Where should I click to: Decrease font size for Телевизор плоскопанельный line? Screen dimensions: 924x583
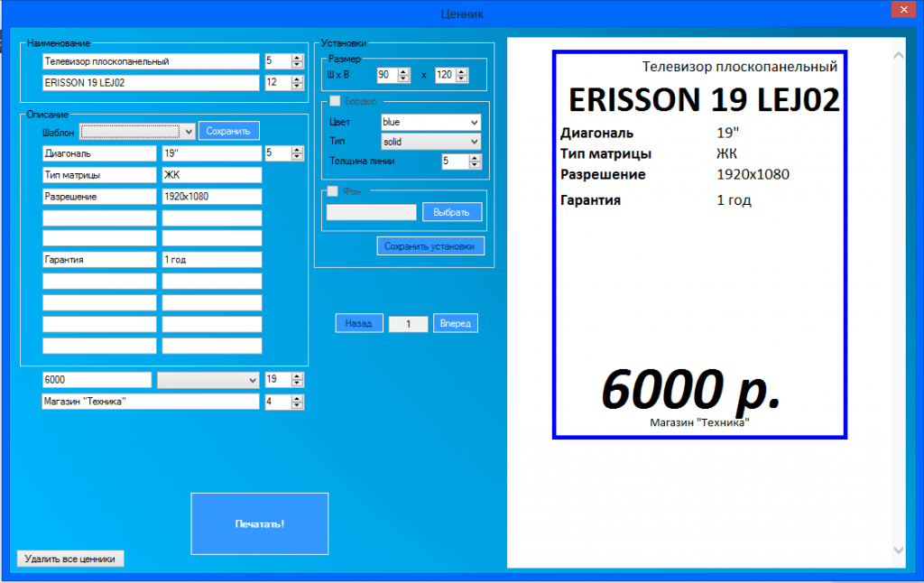pos(297,65)
